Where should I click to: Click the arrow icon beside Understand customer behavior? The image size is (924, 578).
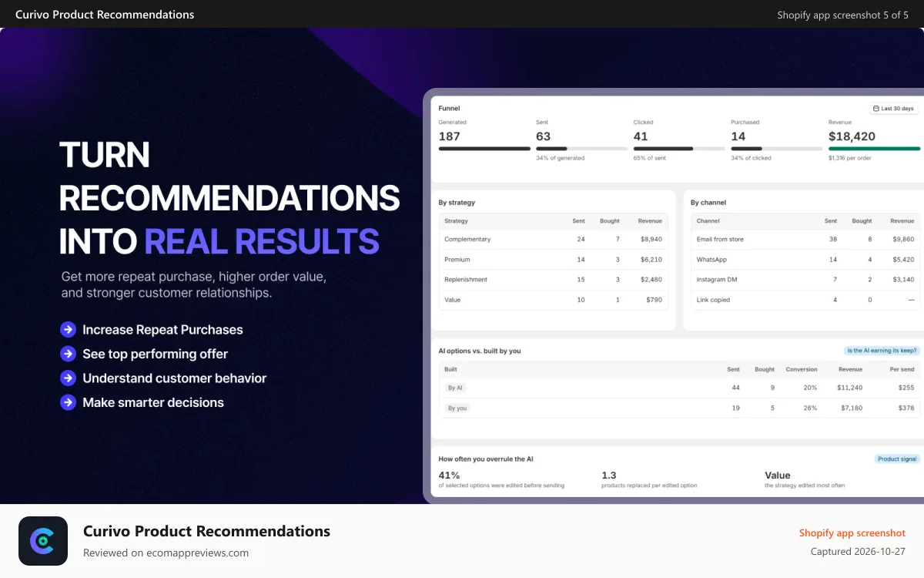coord(68,378)
